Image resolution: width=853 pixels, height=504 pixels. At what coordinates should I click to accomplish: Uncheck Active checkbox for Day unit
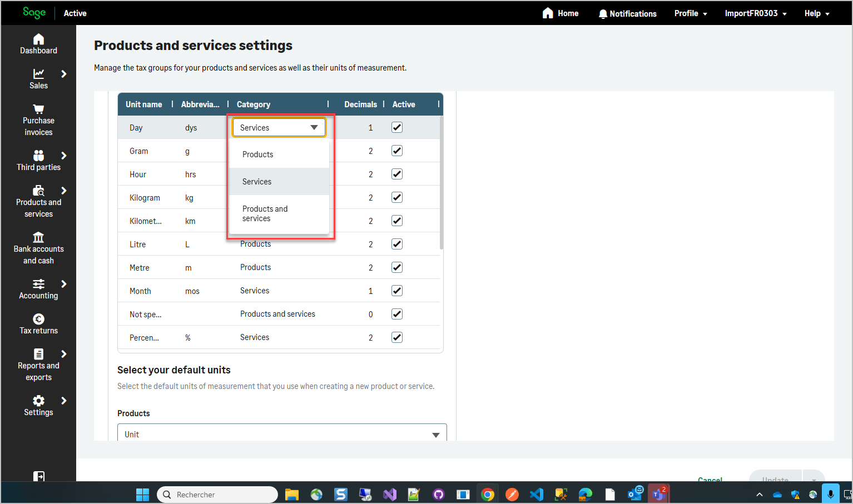coord(397,127)
